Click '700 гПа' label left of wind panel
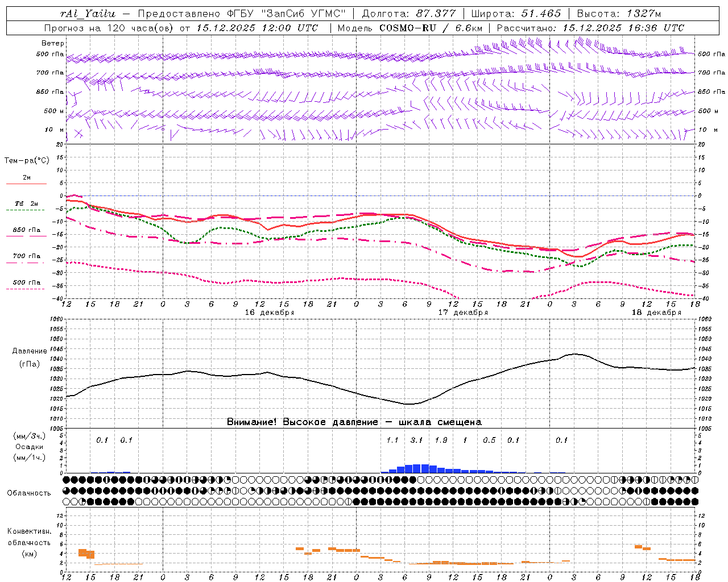Screen dimensions: 728x582 coord(50,73)
